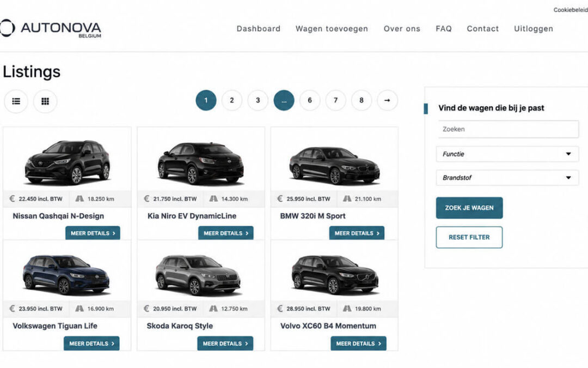Click the BMW 320i car image

click(x=334, y=165)
